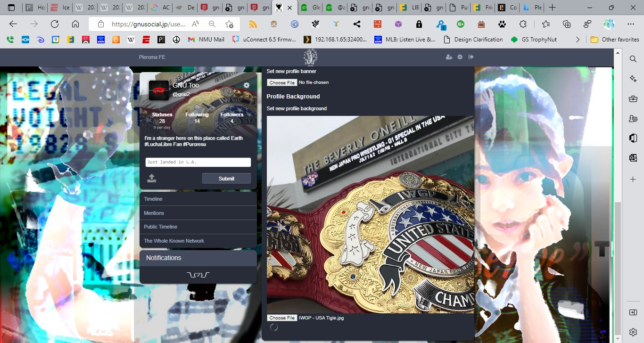This screenshot has height=343, width=644.
Task: Close the active gnusocial tab
Action: pos(290,8)
